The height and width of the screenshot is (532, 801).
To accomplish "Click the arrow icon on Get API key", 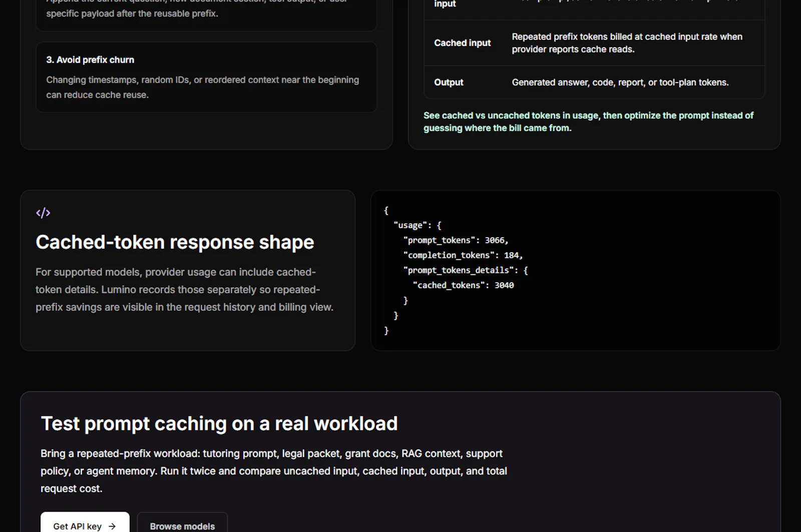I will point(112,526).
